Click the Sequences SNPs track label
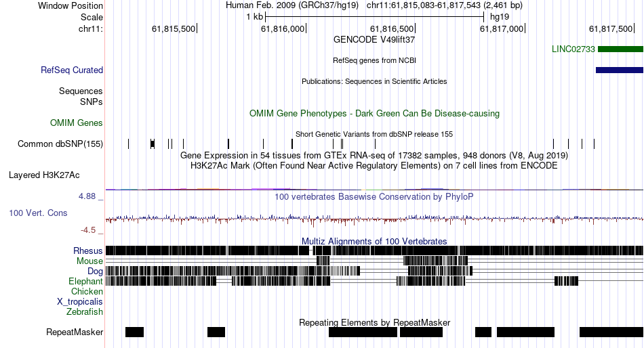Viewport: 644px width, 348px height. [81, 96]
